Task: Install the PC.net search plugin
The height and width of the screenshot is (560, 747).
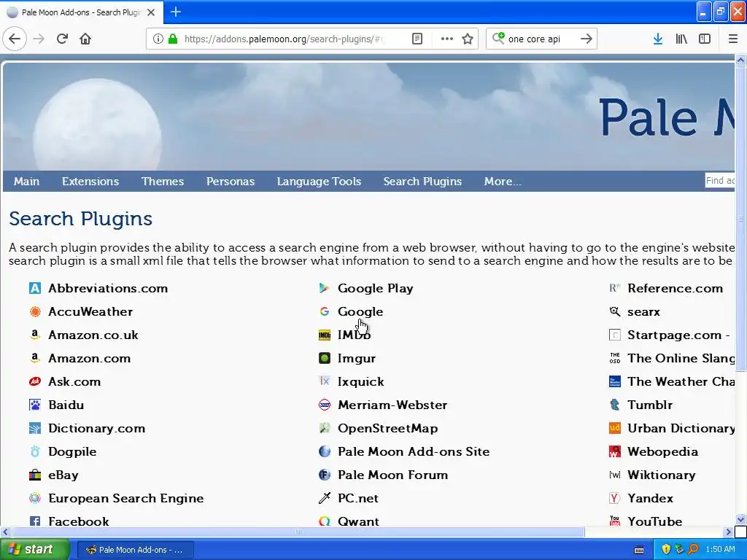Action: pyautogui.click(x=357, y=498)
